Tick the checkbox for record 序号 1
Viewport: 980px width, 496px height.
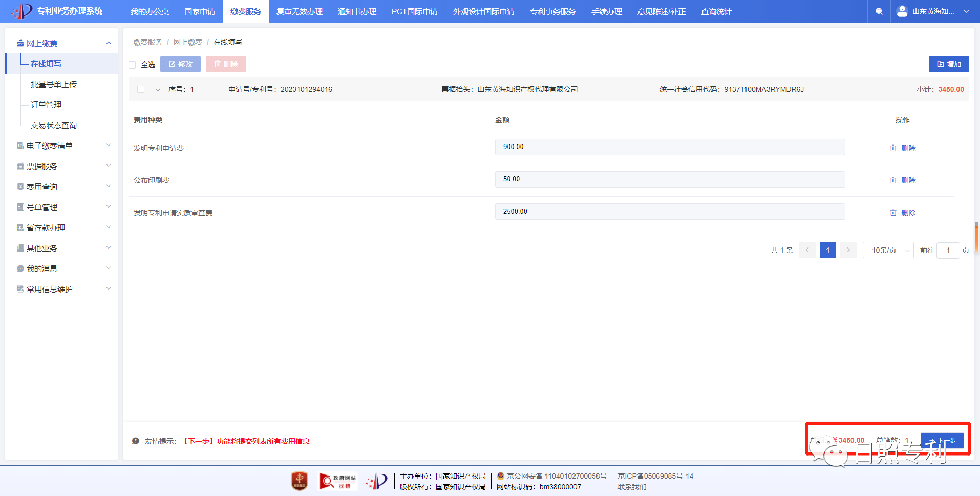coord(141,89)
